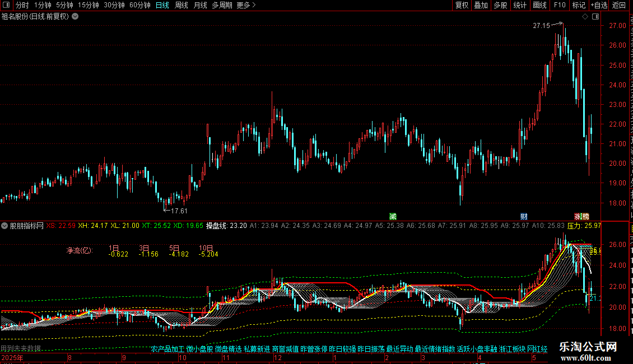Click the blue 财 event marker
Image resolution: width=633 pixels, height=364 pixels.
coord(524,216)
